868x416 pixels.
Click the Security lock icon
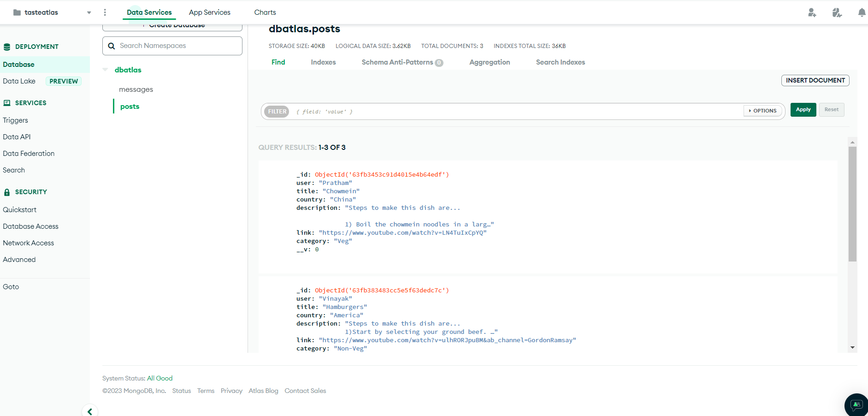[x=7, y=192]
